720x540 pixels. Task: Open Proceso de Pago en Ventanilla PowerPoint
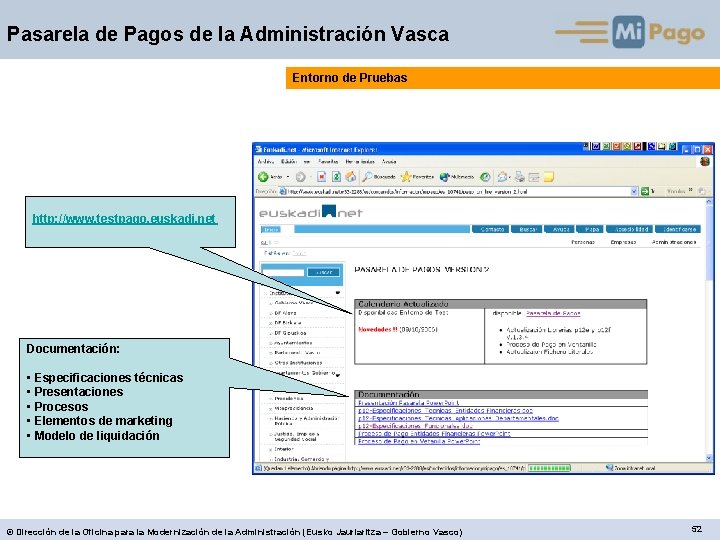coord(419,441)
